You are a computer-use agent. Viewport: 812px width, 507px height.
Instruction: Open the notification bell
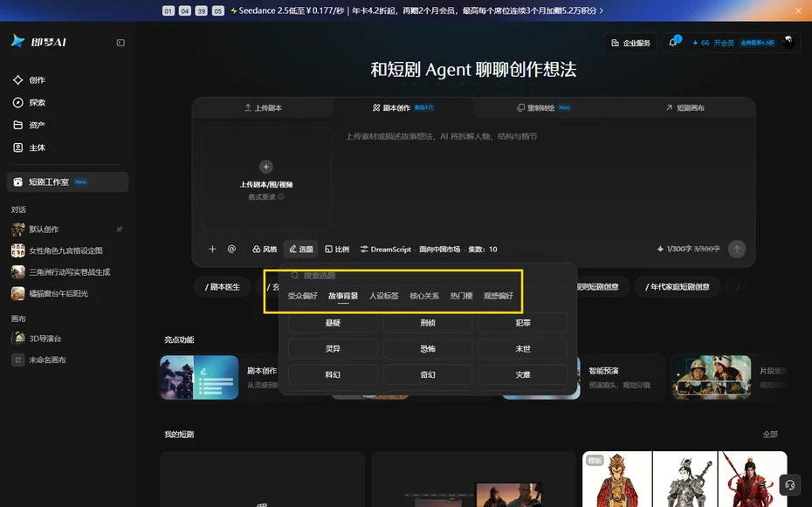[x=672, y=43]
